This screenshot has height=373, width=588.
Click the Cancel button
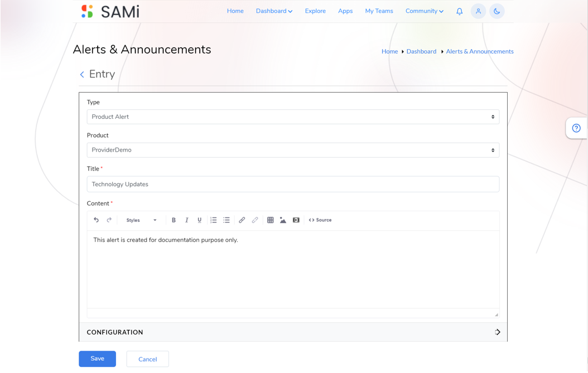pos(148,359)
